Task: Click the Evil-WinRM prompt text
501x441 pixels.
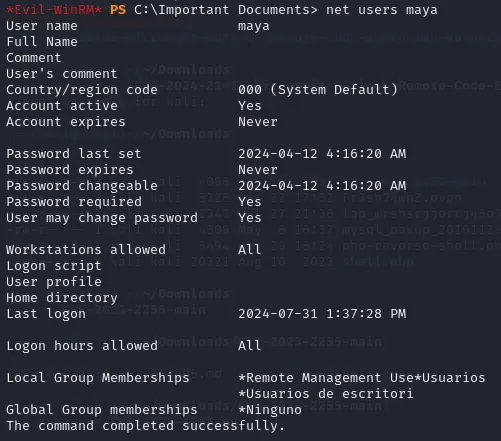Action: (x=54, y=10)
